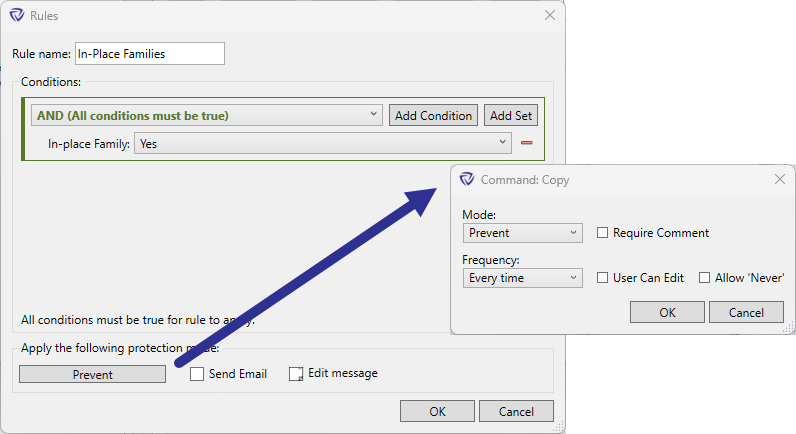Click the 'In-place Family:' label
796x434 pixels.
coord(89,144)
